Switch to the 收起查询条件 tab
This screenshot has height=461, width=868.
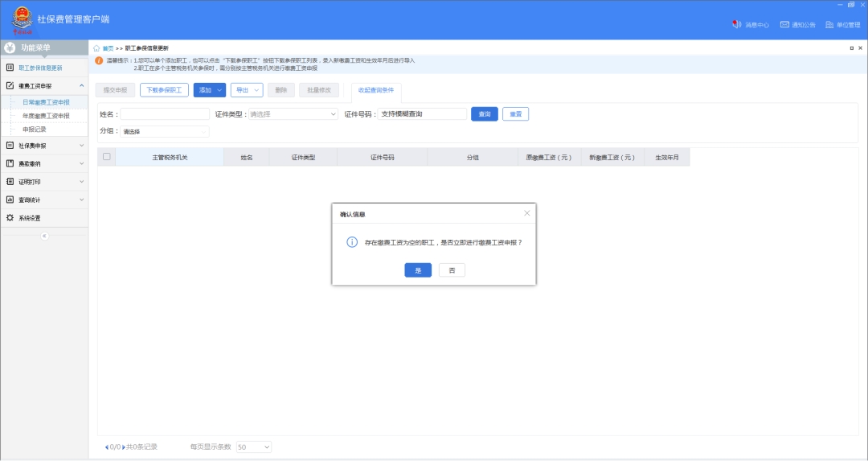tap(376, 90)
